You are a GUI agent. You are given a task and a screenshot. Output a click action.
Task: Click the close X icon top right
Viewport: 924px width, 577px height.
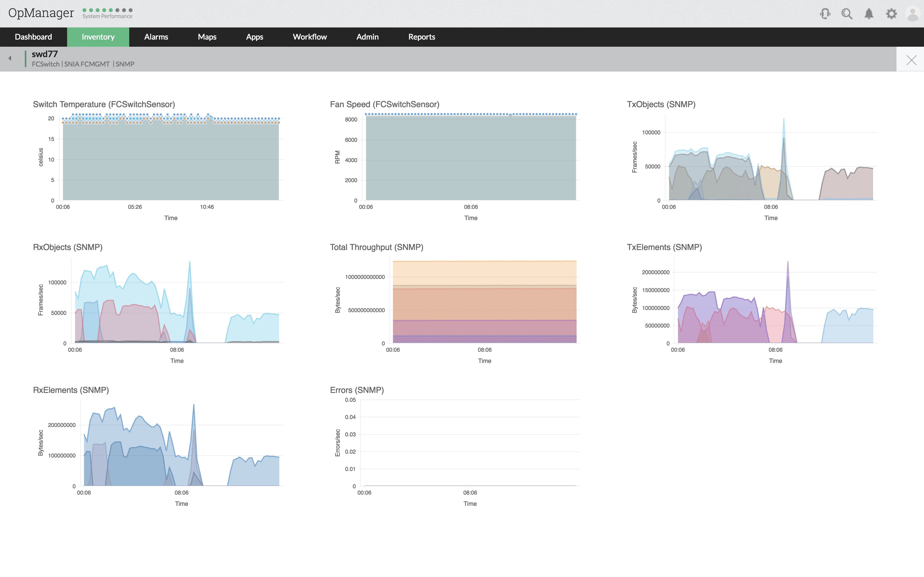click(x=911, y=60)
